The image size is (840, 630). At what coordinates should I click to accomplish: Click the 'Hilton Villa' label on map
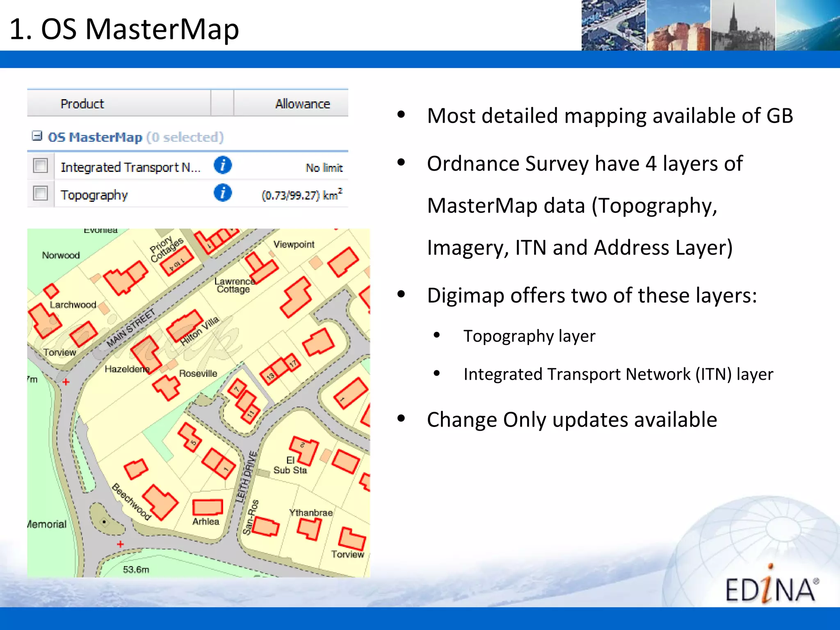pyautogui.click(x=200, y=331)
